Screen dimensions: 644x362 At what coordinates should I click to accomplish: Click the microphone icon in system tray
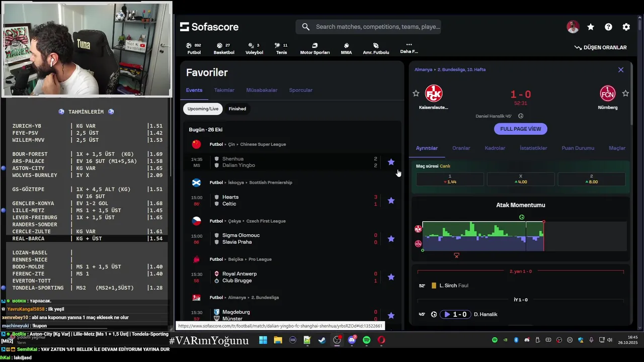[x=591, y=340]
